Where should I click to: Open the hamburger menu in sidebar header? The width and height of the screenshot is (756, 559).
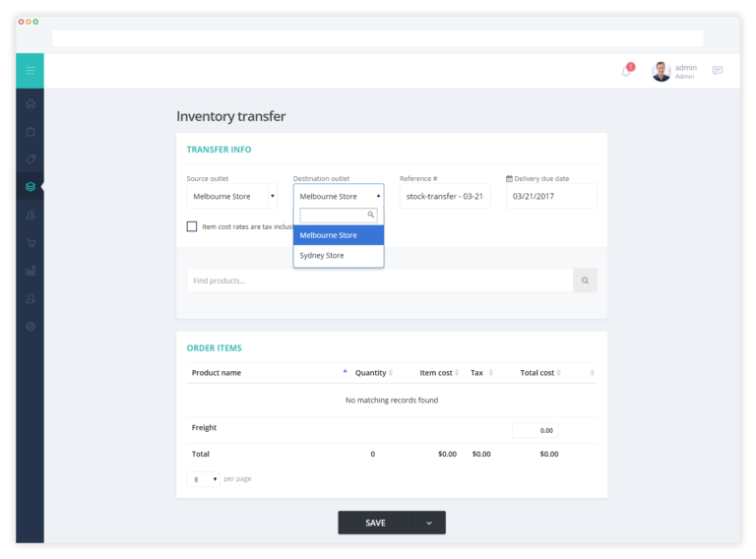tap(30, 71)
